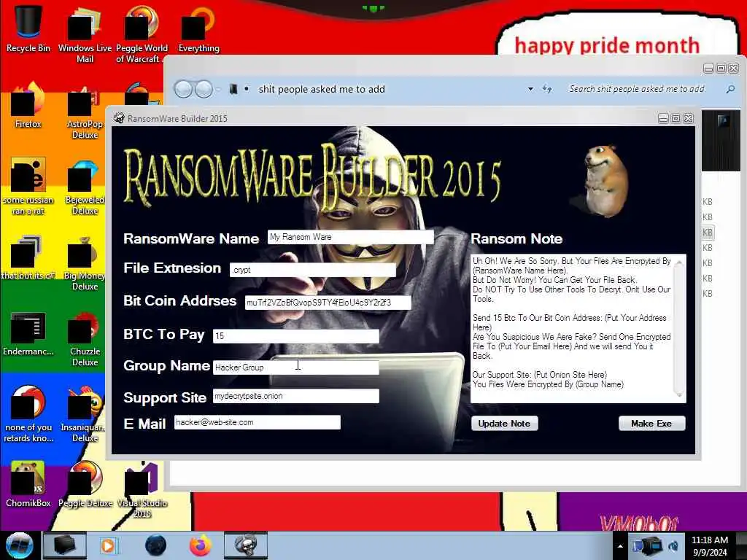Click the highlighted KB row in Explorer
Screen dimensions: 747x560
(x=708, y=233)
